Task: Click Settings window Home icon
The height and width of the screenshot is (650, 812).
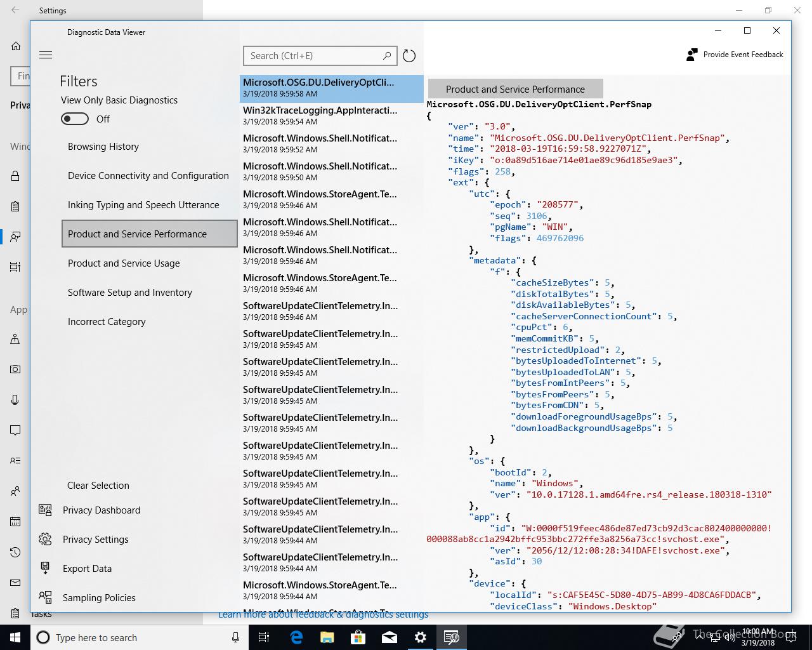Action: 16,46
